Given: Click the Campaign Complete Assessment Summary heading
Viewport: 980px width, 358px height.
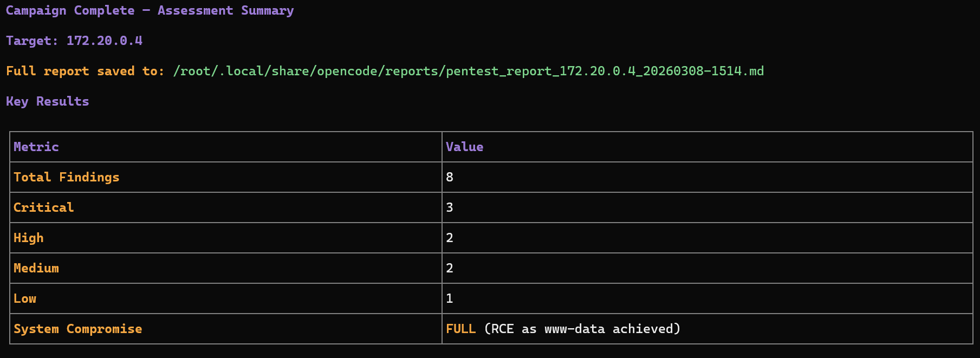Looking at the screenshot, I should [x=150, y=10].
